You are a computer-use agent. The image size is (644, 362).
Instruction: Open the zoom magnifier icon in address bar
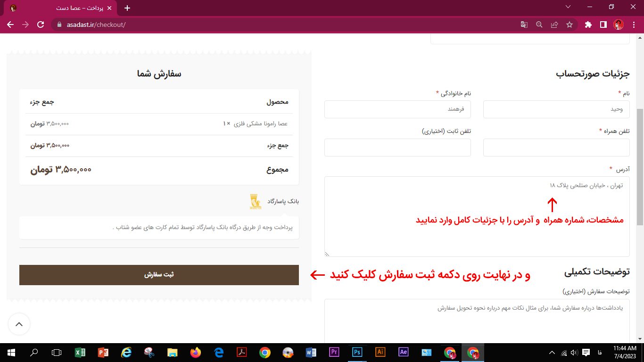(x=539, y=25)
